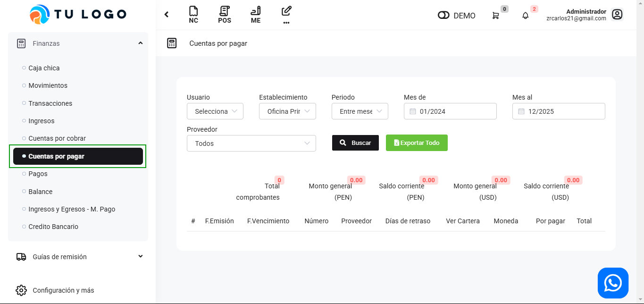Open the NC credit note shortcut
The width and height of the screenshot is (644, 304).
(193, 15)
